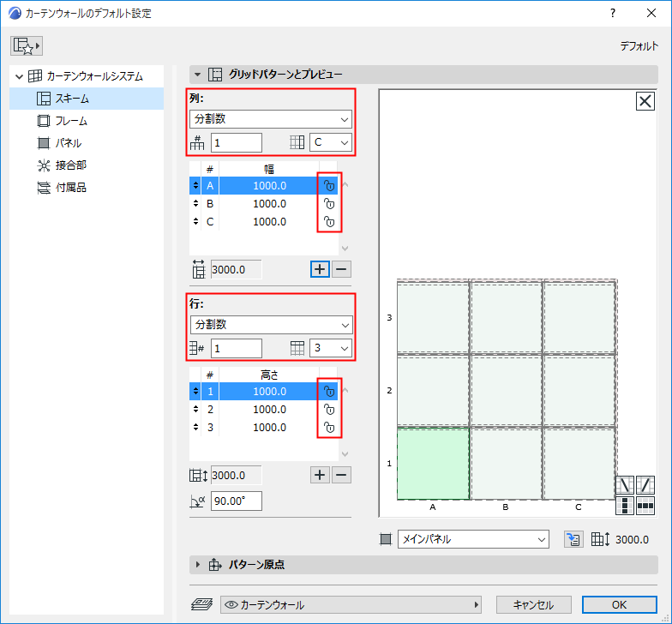Toggle lock for column A
Screen dimensions: 672x624
[x=329, y=185]
